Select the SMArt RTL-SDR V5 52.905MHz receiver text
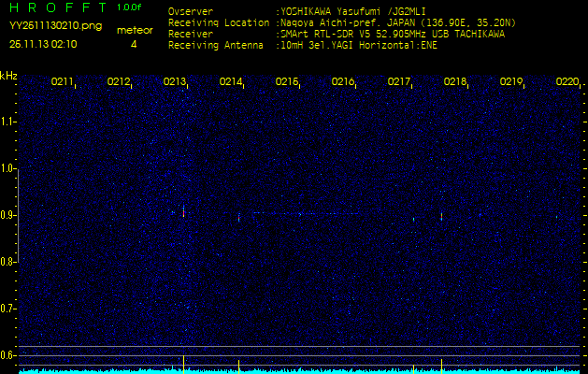This screenshot has width=588, height=374. click(x=391, y=35)
